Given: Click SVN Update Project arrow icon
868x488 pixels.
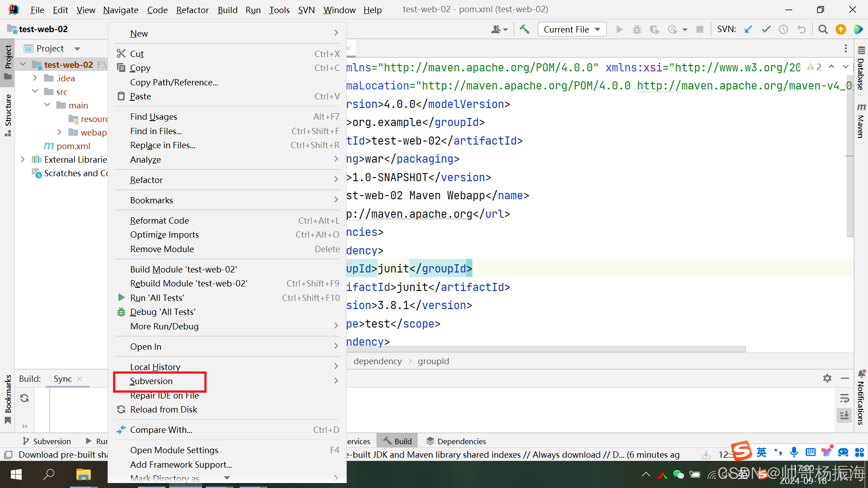Looking at the screenshot, I should tap(748, 29).
